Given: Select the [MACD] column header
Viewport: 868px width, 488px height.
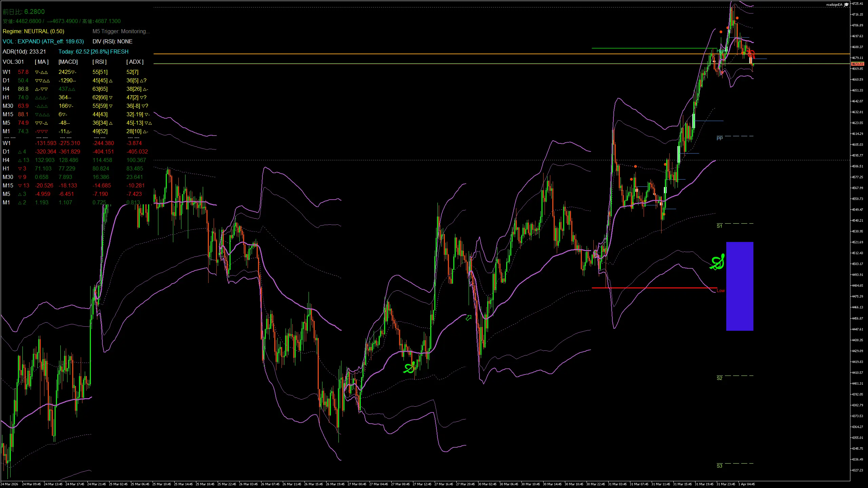Looking at the screenshot, I should [67, 62].
